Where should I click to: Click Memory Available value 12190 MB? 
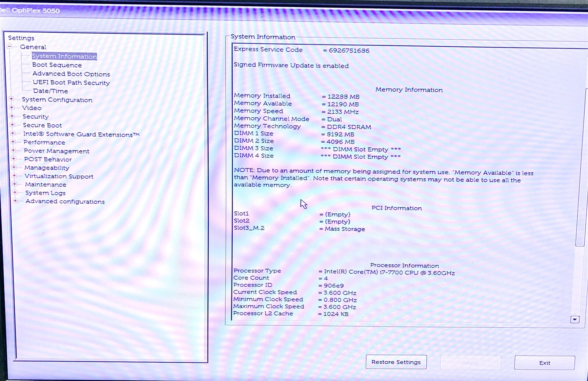[x=343, y=104]
